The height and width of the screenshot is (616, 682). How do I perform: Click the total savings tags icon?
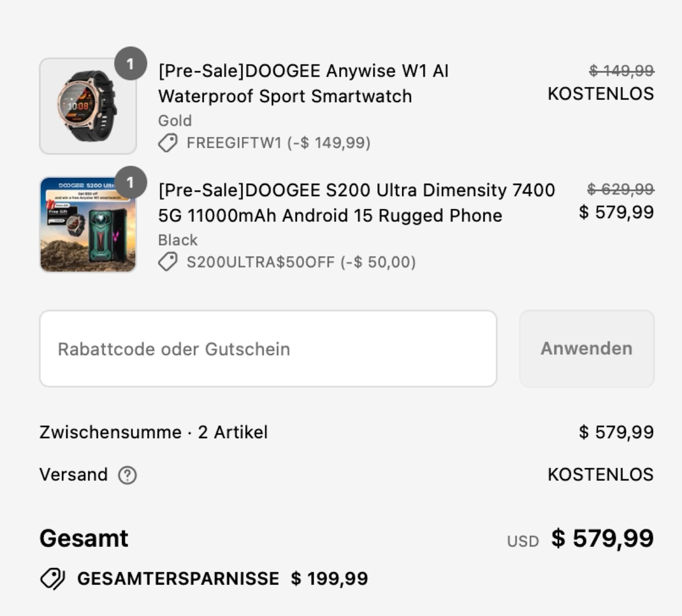[x=52, y=579]
